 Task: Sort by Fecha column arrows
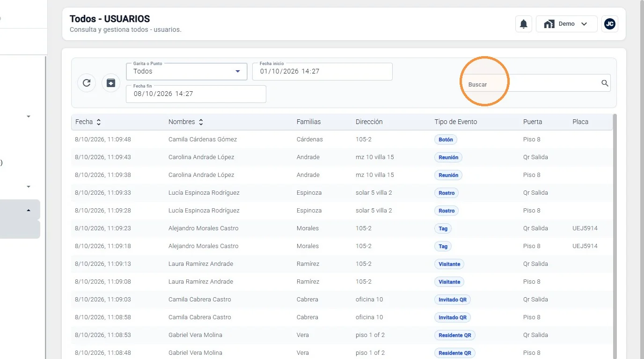(99, 122)
